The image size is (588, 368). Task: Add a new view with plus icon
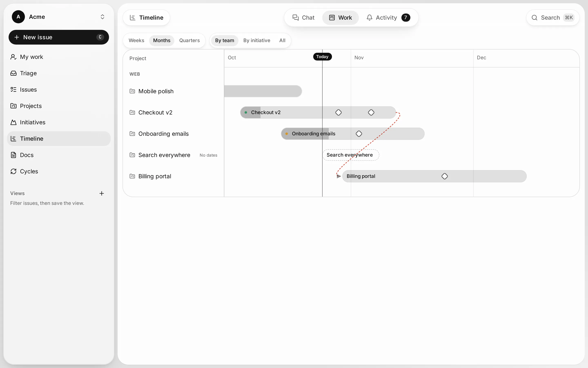[x=101, y=193]
